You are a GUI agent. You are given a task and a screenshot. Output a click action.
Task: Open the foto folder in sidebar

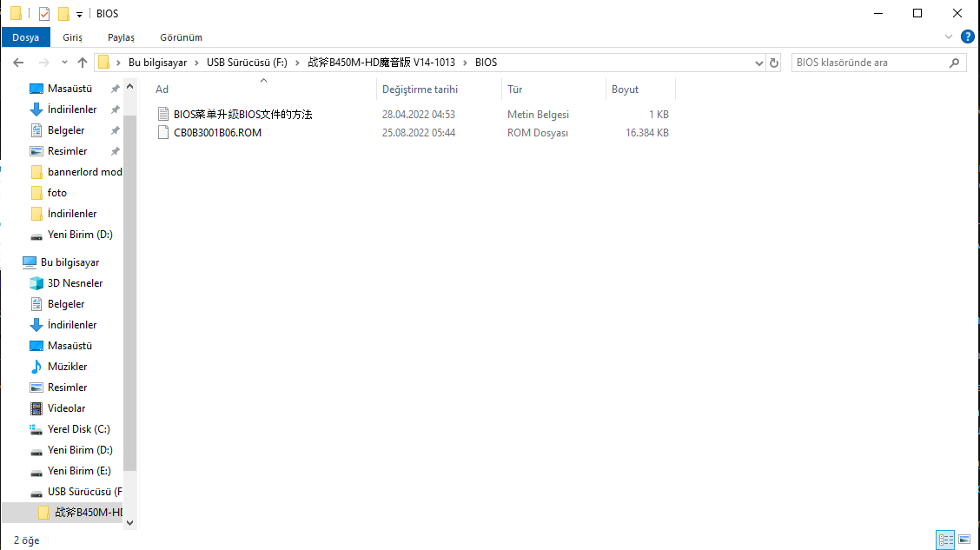[56, 193]
